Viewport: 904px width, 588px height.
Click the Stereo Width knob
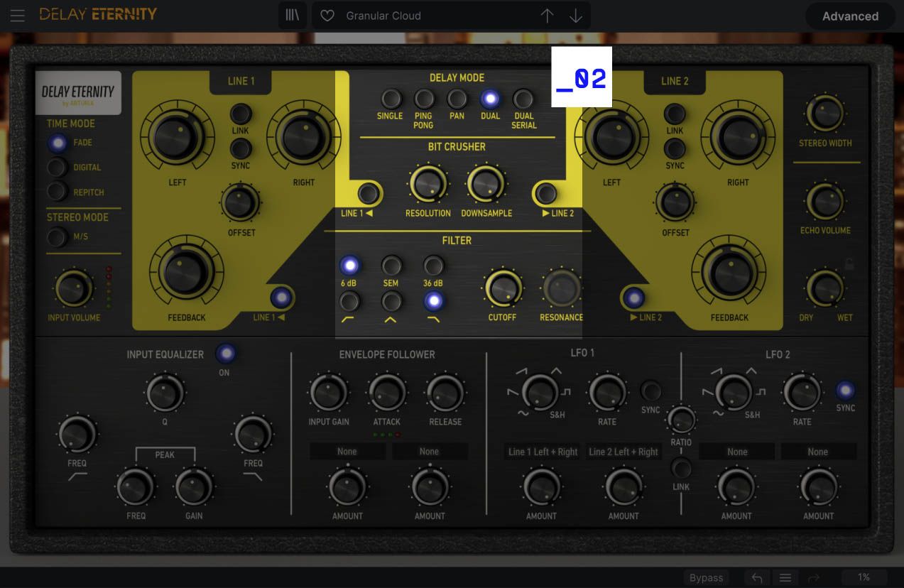tap(825, 114)
